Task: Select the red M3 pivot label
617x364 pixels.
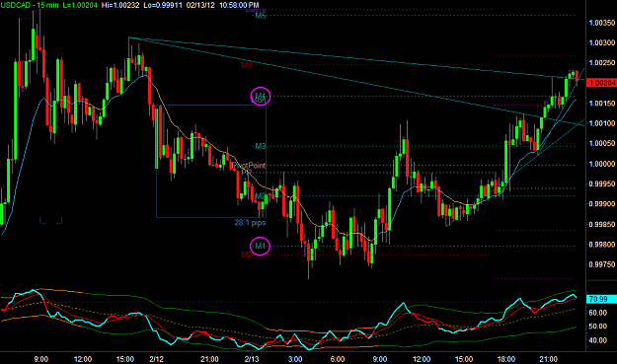Action: [247, 65]
